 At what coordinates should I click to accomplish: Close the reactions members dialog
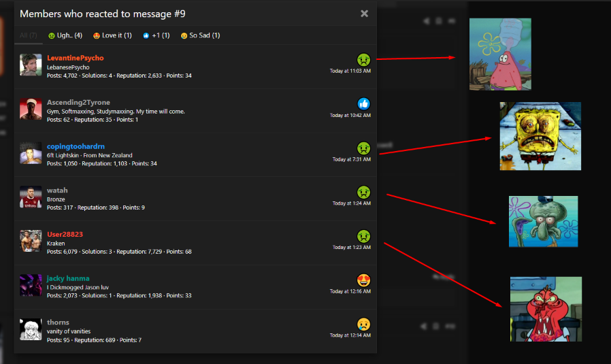click(364, 14)
